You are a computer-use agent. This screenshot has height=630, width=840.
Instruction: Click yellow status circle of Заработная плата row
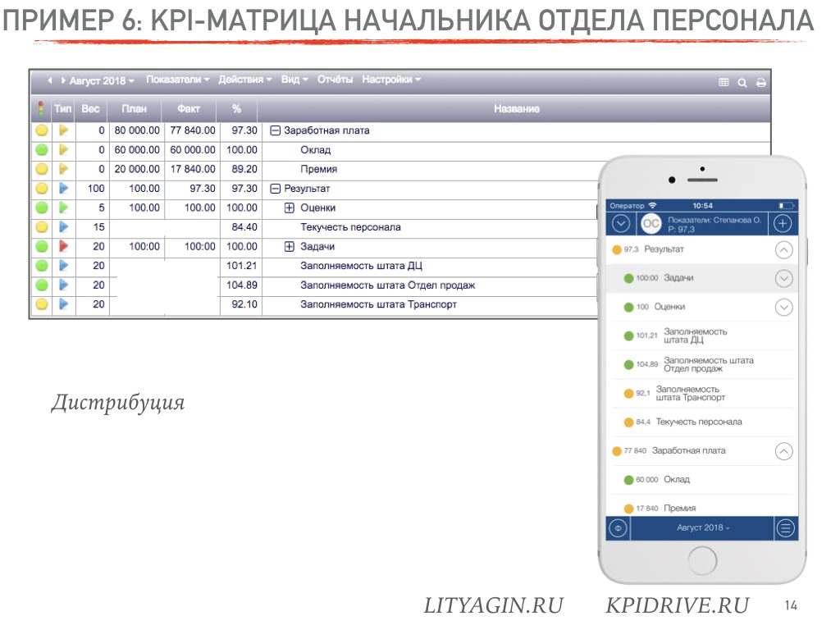pyautogui.click(x=41, y=130)
